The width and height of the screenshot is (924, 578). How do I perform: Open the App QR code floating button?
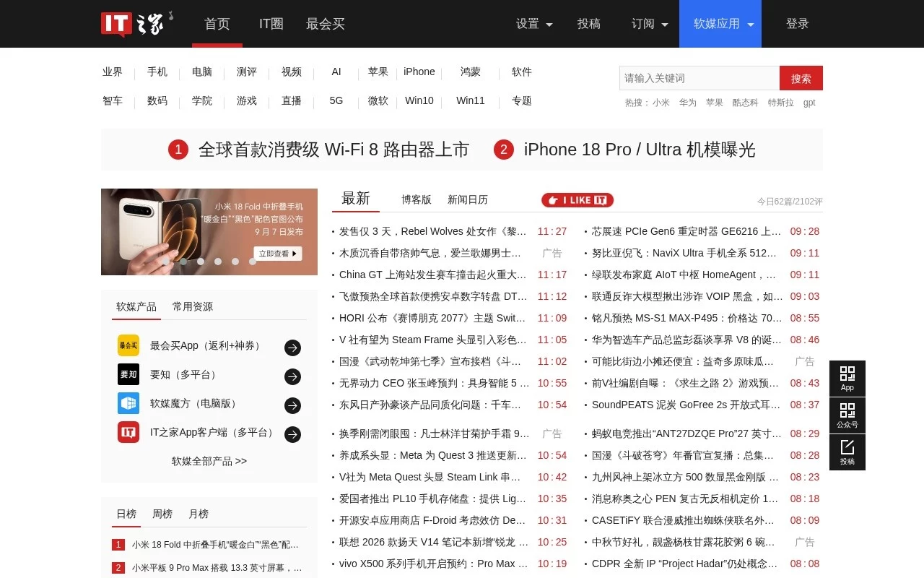coord(847,379)
